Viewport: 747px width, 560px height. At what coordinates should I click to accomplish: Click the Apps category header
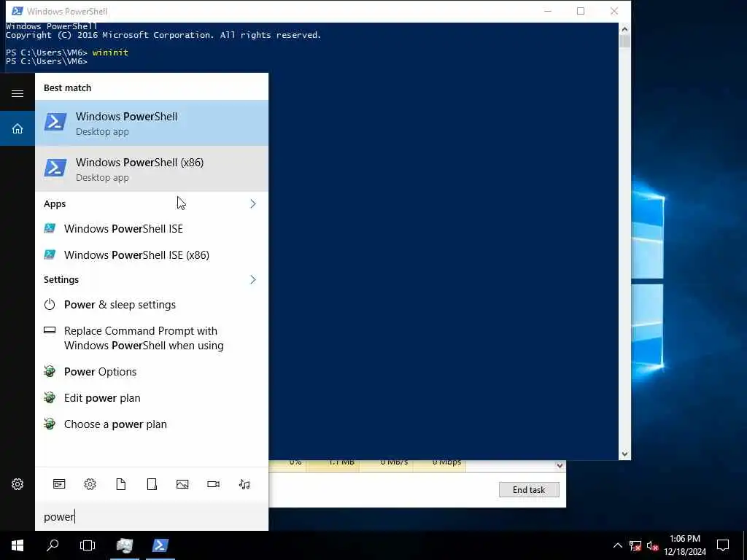point(55,204)
